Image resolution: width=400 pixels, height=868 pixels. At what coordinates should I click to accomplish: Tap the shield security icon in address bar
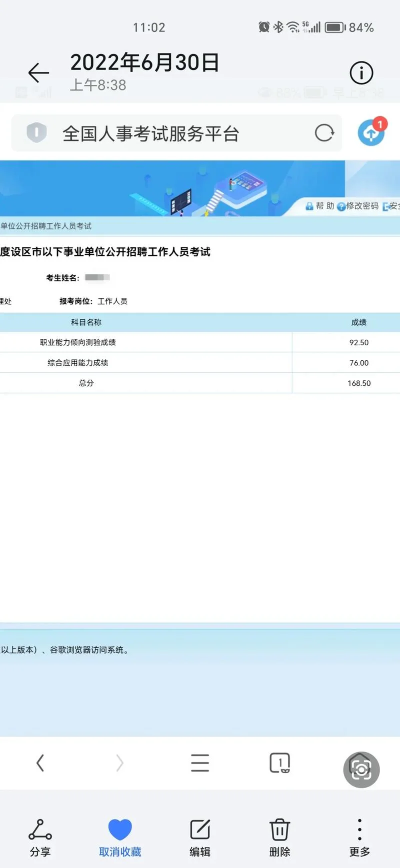click(x=36, y=133)
